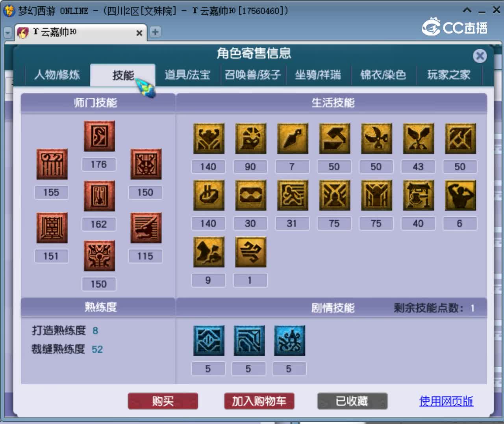The height and width of the screenshot is (424, 504).
Task: Collapse the title bar with up arrow
Action: (467, 11)
